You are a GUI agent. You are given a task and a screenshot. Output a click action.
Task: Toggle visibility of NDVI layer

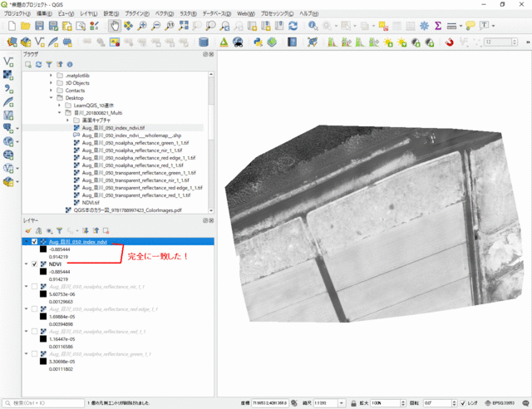click(34, 264)
